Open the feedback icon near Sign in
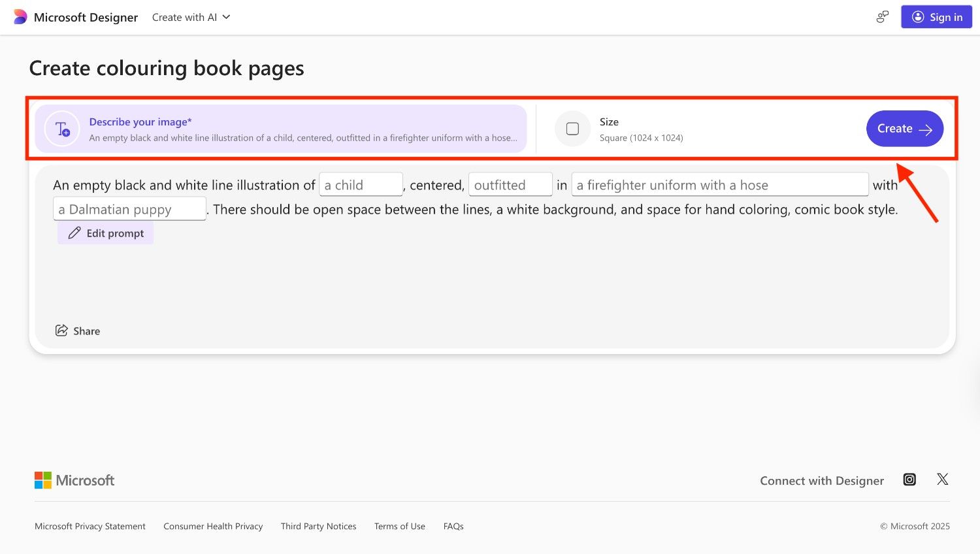 [x=883, y=17]
